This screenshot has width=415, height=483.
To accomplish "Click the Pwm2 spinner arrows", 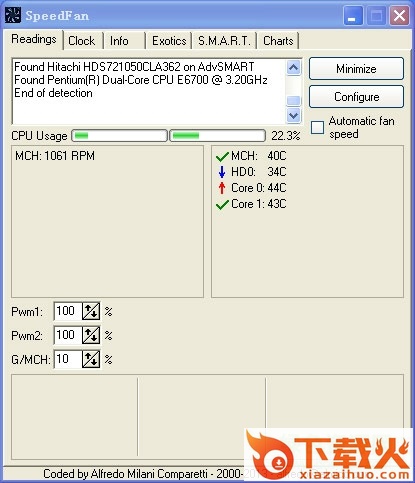I will (91, 335).
